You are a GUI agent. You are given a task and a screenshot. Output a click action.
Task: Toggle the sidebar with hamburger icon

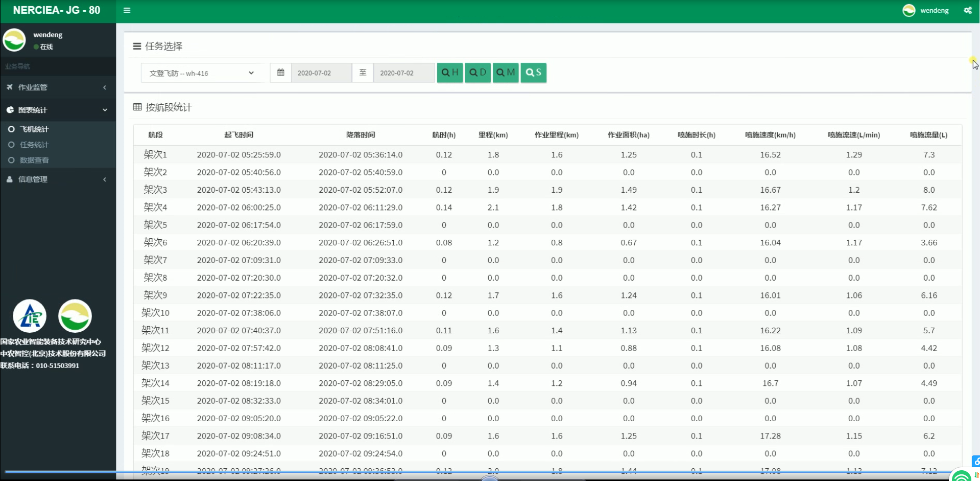tap(127, 10)
